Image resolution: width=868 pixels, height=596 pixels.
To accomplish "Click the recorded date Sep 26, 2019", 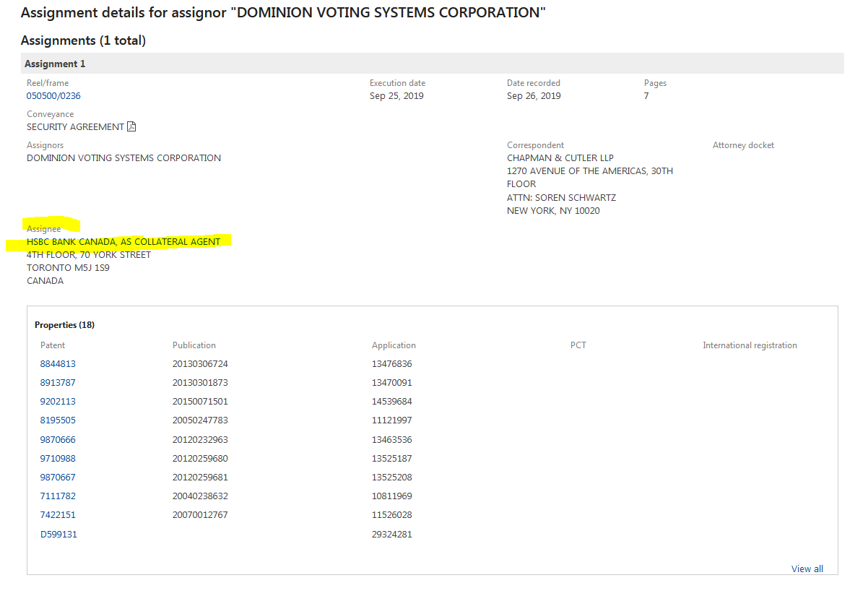I will [x=534, y=96].
